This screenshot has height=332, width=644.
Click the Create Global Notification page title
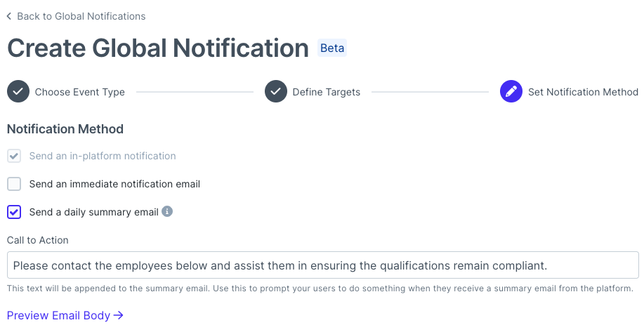[x=158, y=48]
